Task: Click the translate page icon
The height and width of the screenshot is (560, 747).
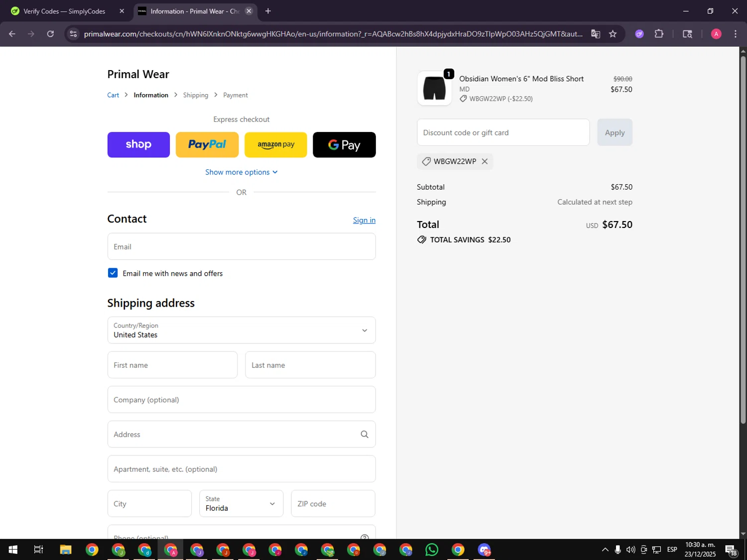Action: pos(596,34)
